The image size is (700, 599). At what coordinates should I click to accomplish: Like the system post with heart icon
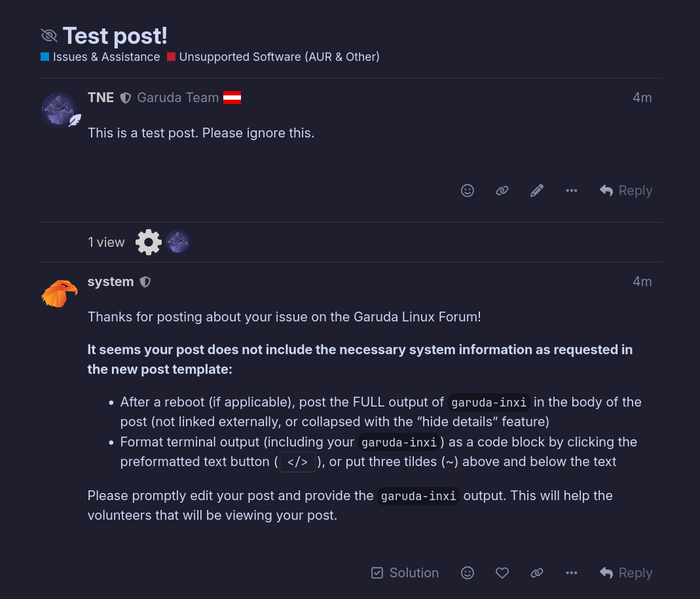[502, 573]
